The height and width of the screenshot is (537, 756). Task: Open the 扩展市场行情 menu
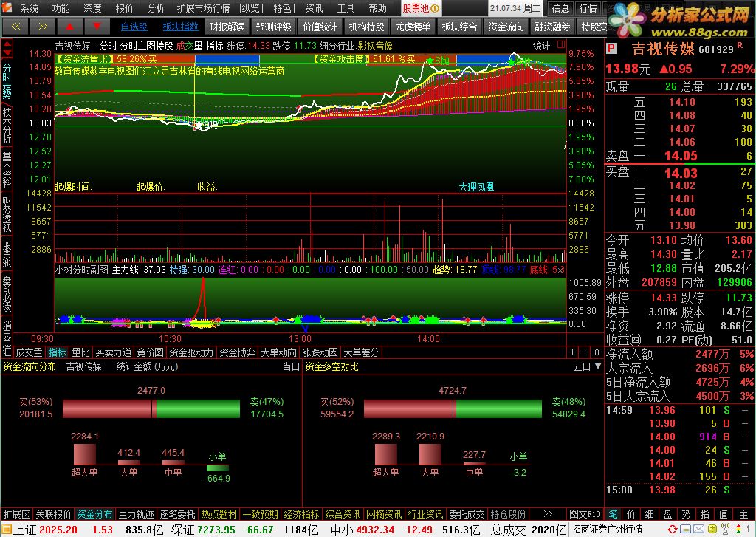(204, 9)
